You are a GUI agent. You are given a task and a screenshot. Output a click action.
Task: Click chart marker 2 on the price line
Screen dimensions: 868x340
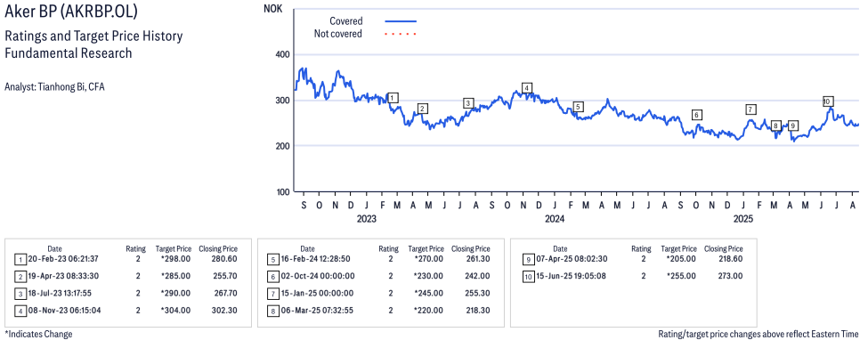pos(422,109)
